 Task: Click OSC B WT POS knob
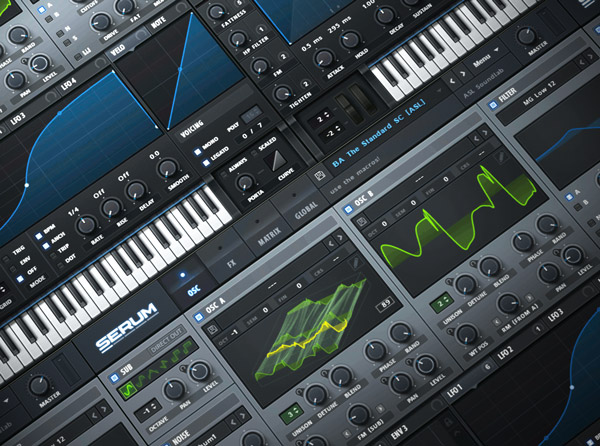(x=466, y=334)
